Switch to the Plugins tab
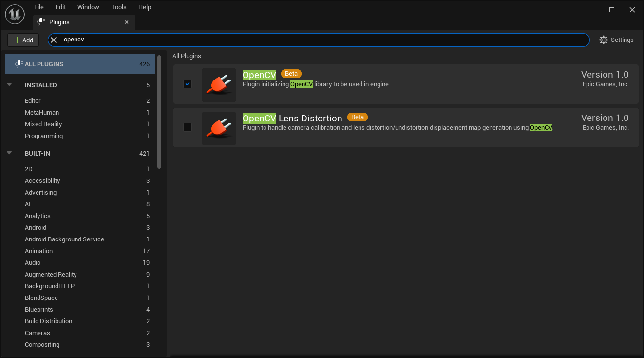The width and height of the screenshot is (644, 358). click(84, 22)
